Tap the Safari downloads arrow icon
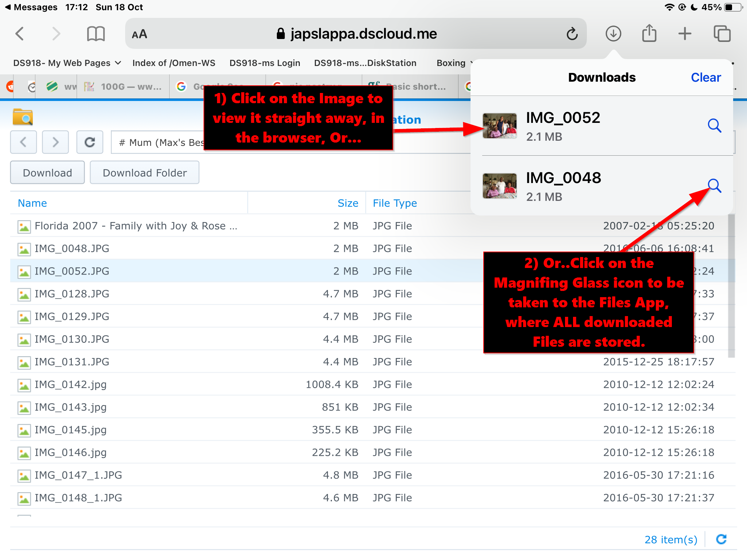Screen dimensions: 747x560 614,34
